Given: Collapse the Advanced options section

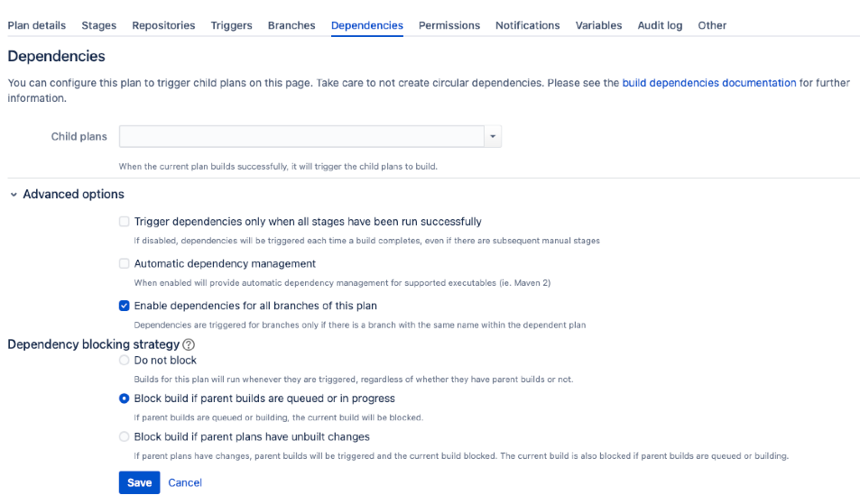Looking at the screenshot, I should (14, 194).
